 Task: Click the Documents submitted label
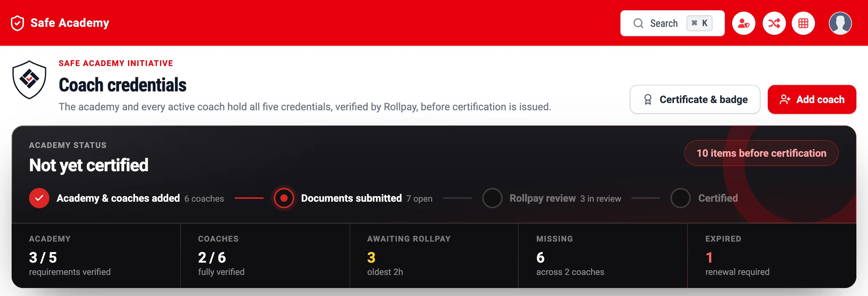[x=352, y=198]
